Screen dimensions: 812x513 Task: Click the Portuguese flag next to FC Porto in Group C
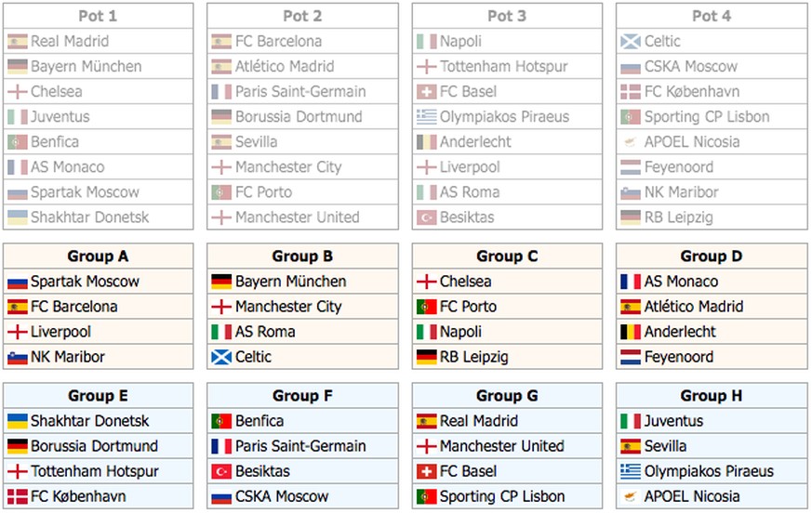426,307
